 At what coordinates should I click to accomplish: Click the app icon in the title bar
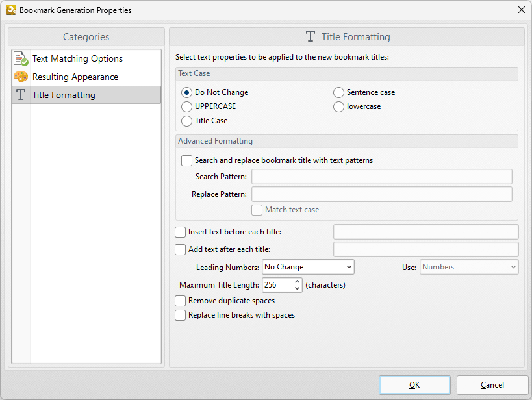(11, 10)
